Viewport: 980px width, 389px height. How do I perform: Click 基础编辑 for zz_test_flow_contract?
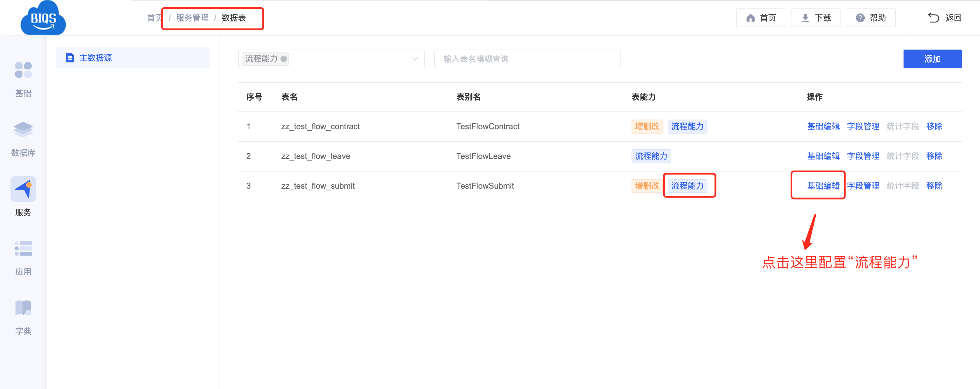[823, 126]
